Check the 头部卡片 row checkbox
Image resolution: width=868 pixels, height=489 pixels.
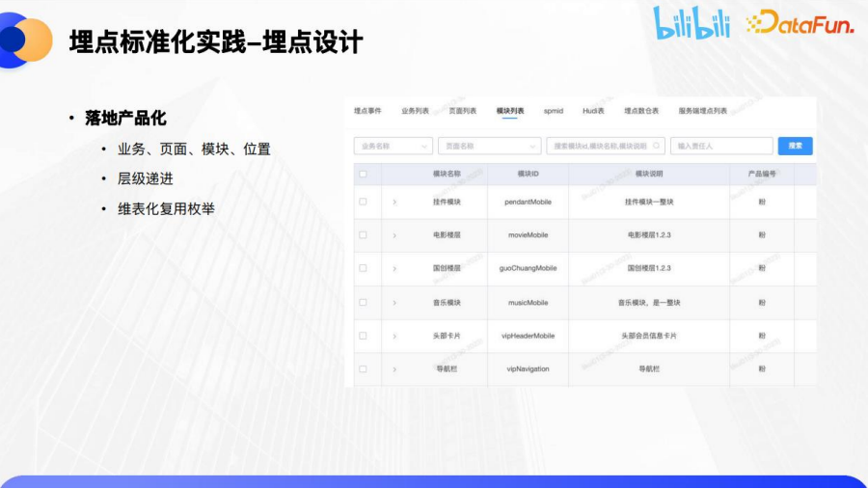(363, 336)
